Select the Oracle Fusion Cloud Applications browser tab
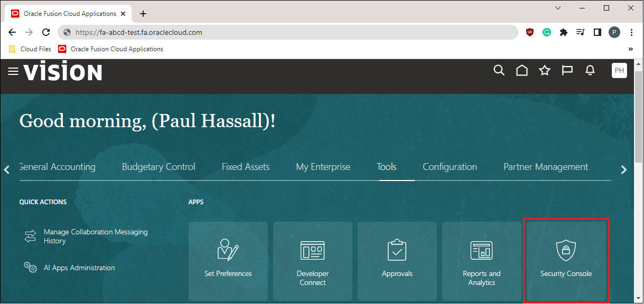 click(69, 14)
